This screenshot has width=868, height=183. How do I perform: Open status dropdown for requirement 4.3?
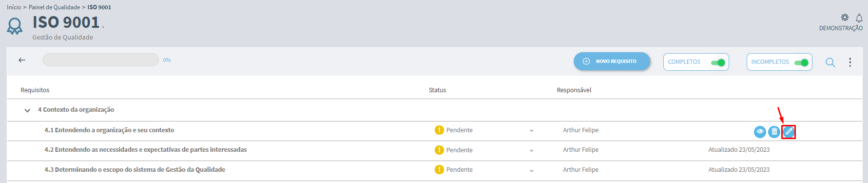531,170
